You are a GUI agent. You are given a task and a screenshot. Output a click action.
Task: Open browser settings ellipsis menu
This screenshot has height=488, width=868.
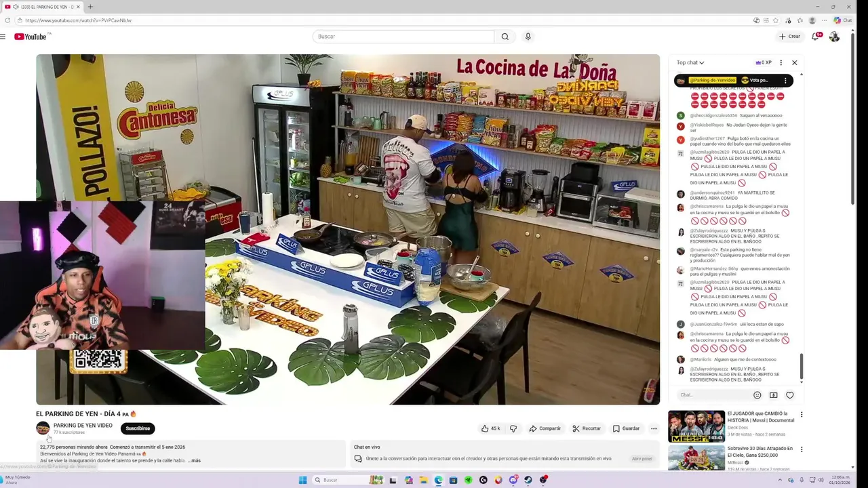tap(825, 20)
